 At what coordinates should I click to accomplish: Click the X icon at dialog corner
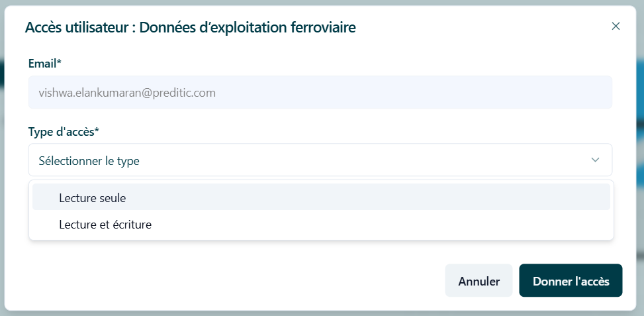tap(616, 26)
